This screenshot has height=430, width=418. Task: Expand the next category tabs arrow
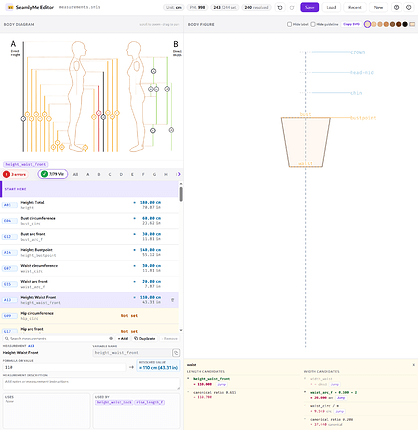pos(179,174)
